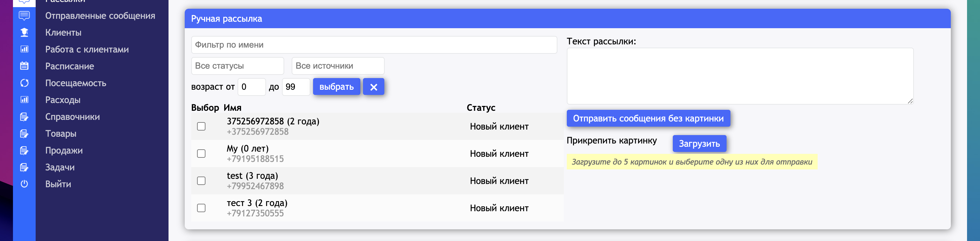
Task: Check the box for client 375256972858
Action: 201,127
